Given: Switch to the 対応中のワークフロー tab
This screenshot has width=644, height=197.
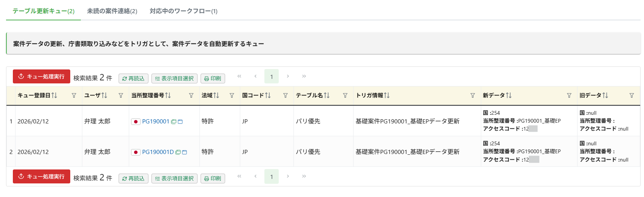Looking at the screenshot, I should tap(184, 11).
